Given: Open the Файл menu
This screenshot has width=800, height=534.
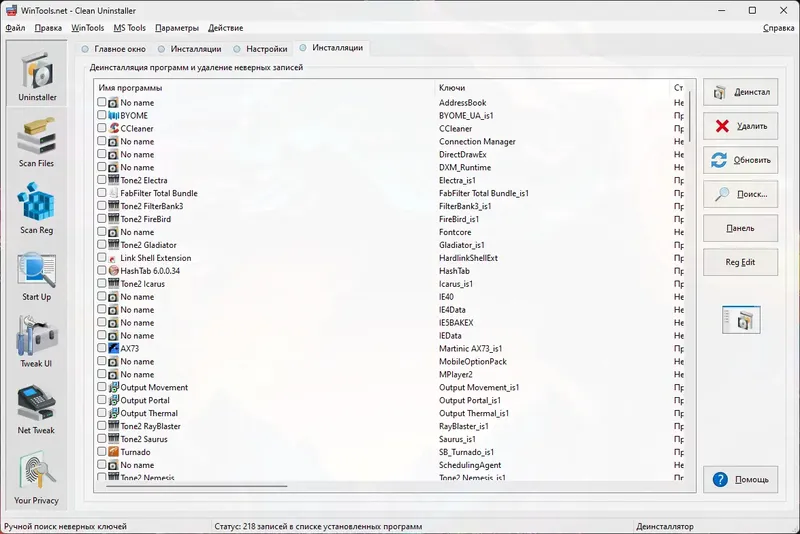Looking at the screenshot, I should coord(15,28).
